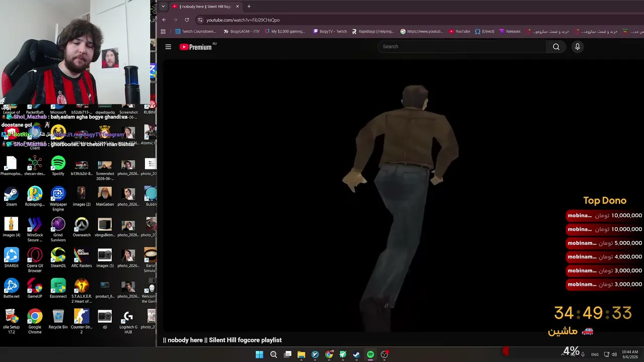The image size is (644, 362).
Task: Select the S.T.A.L.K.E.R. 2 desktop icon
Action: pos(82,291)
